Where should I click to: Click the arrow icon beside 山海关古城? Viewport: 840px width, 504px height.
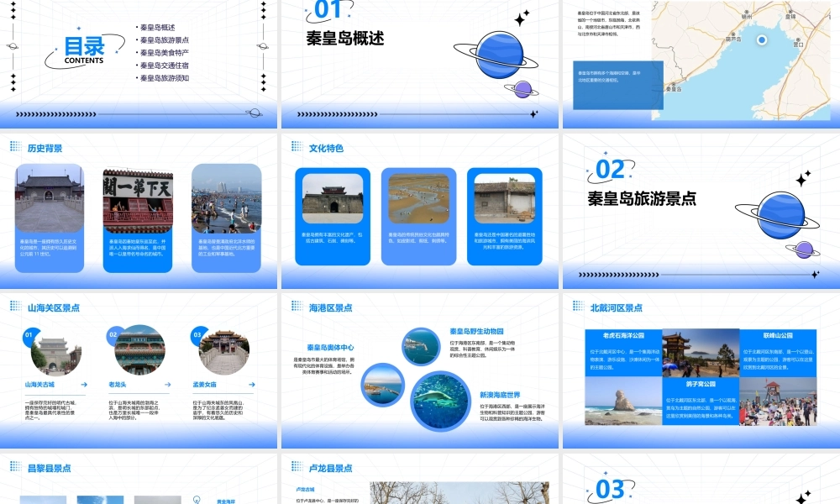(84, 385)
